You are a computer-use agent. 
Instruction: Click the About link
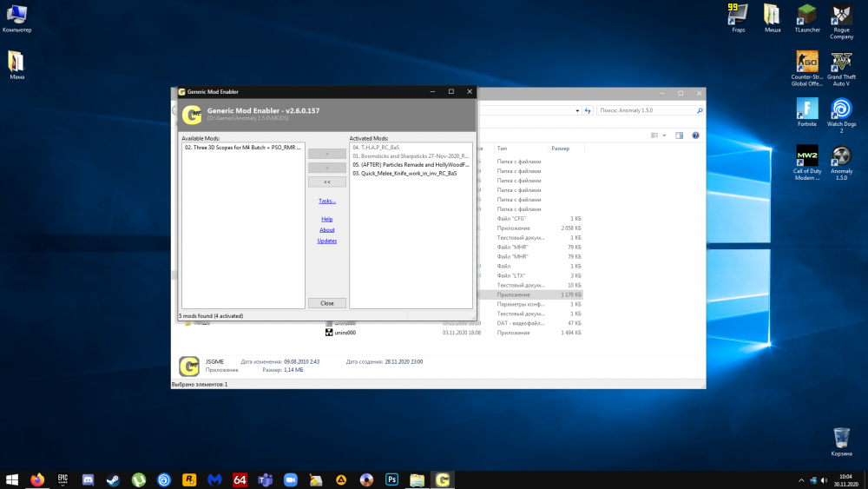(327, 230)
